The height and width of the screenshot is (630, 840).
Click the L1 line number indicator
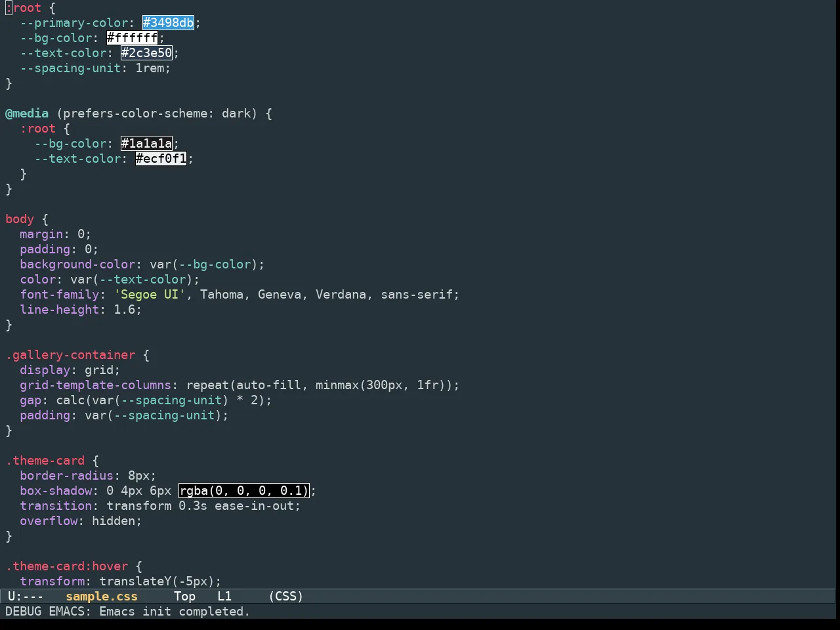[224, 597]
